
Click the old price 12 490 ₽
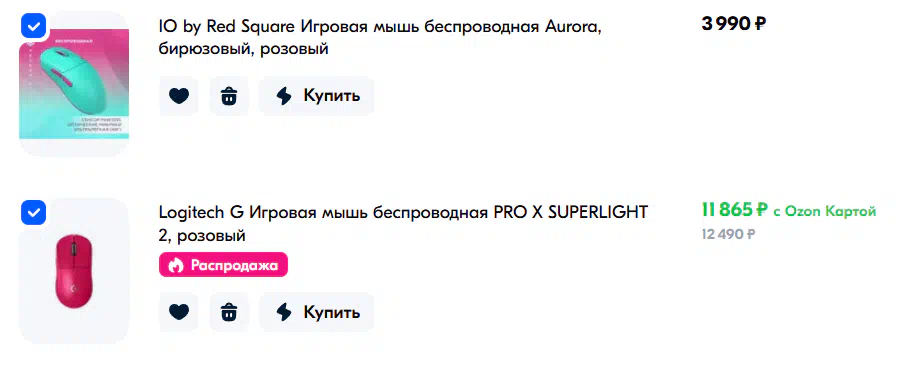(x=728, y=234)
